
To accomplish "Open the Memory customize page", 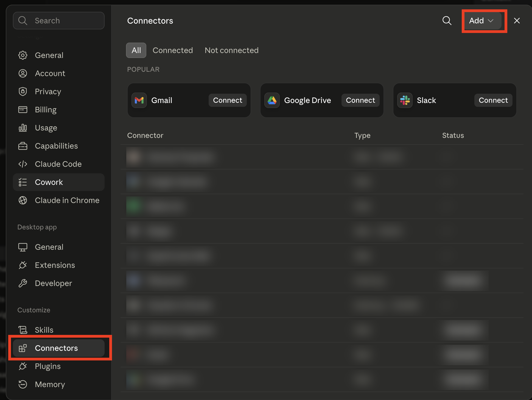I will coord(59,384).
